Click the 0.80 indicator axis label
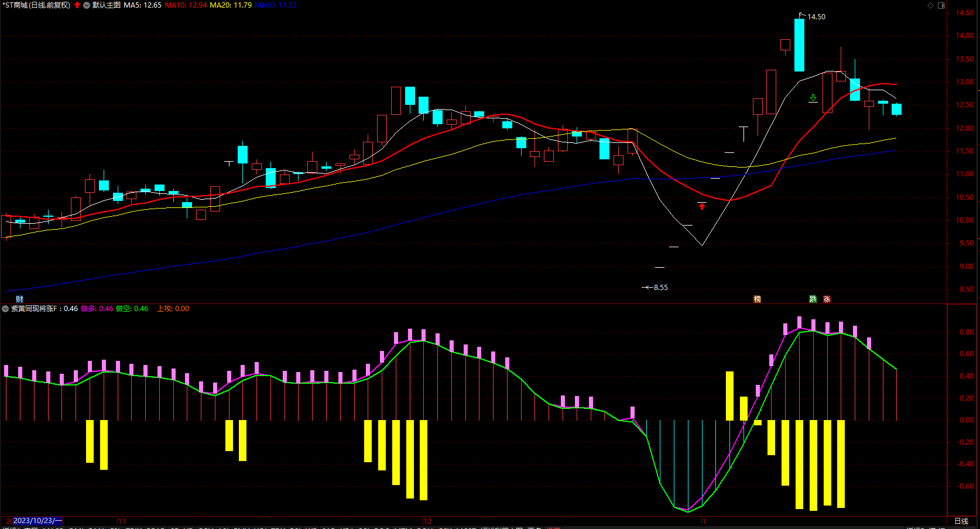980x529 pixels. tap(967, 332)
